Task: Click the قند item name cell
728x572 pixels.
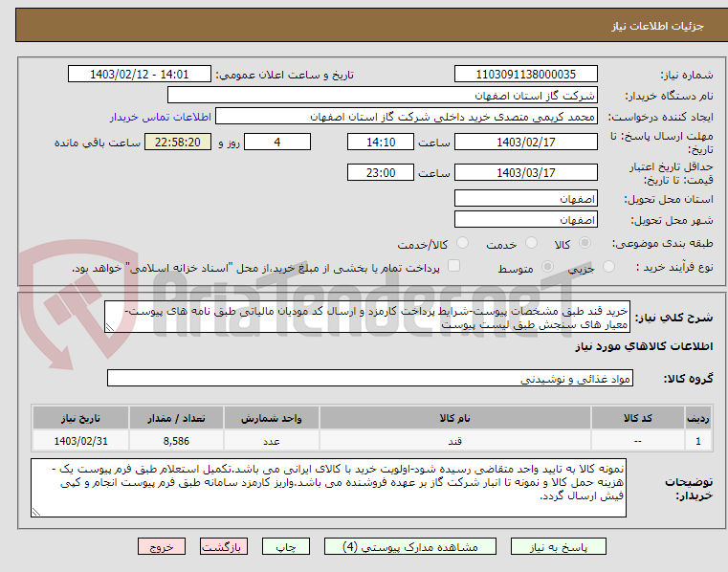Action: [x=455, y=441]
